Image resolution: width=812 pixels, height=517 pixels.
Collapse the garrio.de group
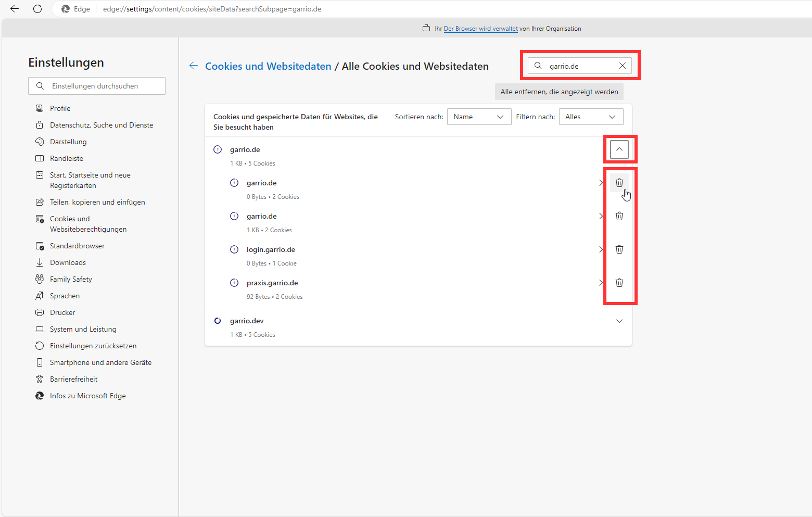pos(619,149)
